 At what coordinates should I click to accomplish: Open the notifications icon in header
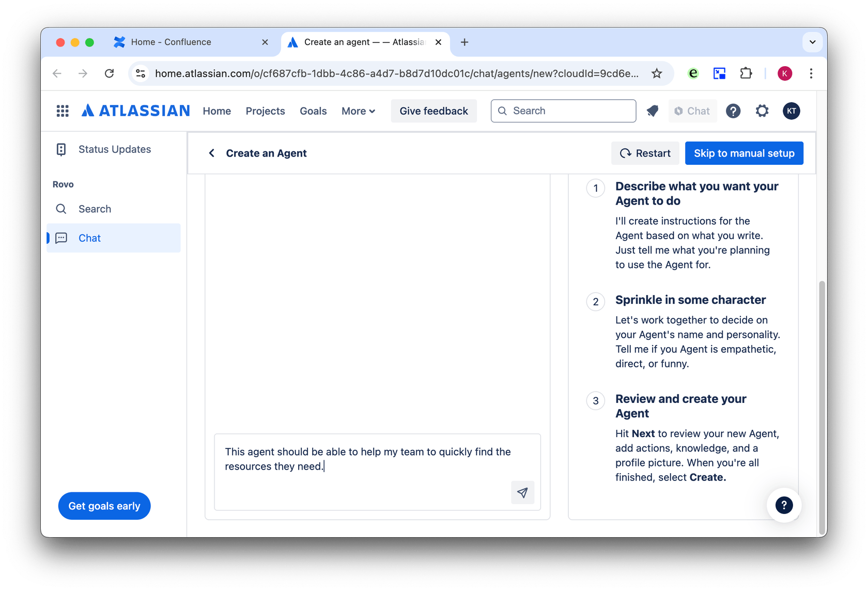pos(653,111)
